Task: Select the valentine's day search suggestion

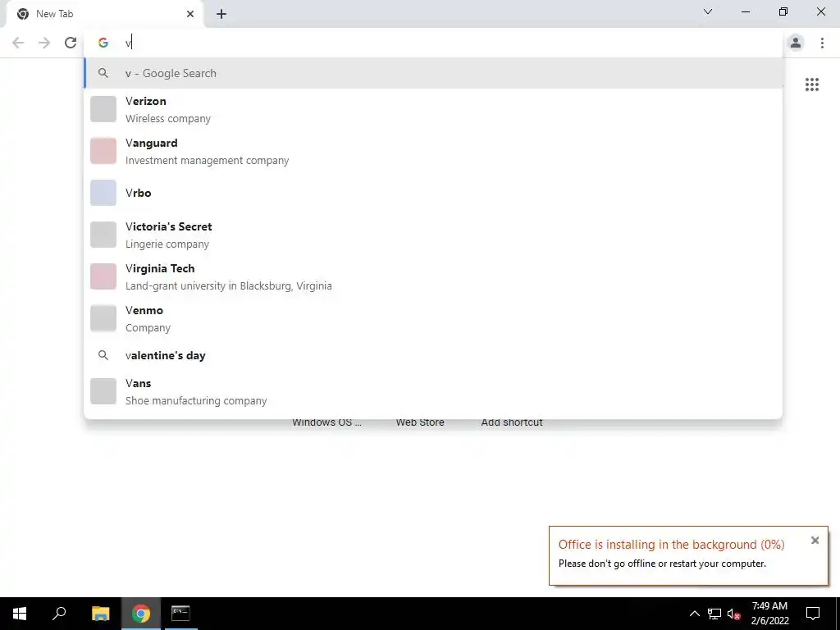Action: [x=433, y=355]
